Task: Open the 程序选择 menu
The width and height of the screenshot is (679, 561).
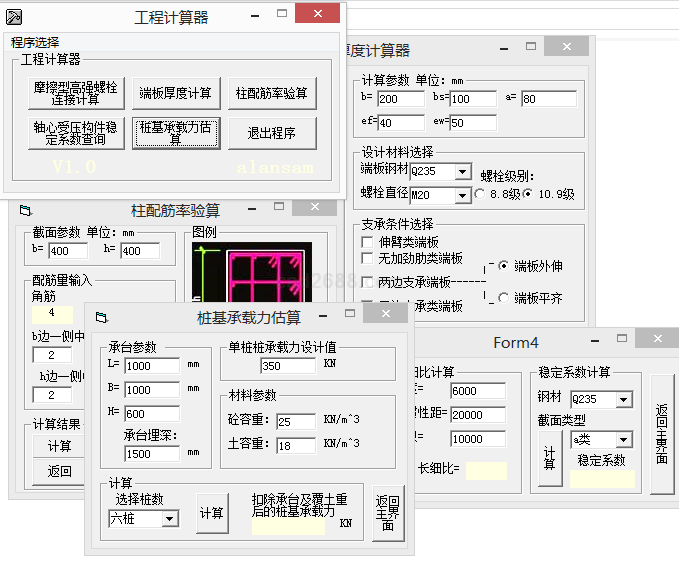Action: (x=35, y=42)
